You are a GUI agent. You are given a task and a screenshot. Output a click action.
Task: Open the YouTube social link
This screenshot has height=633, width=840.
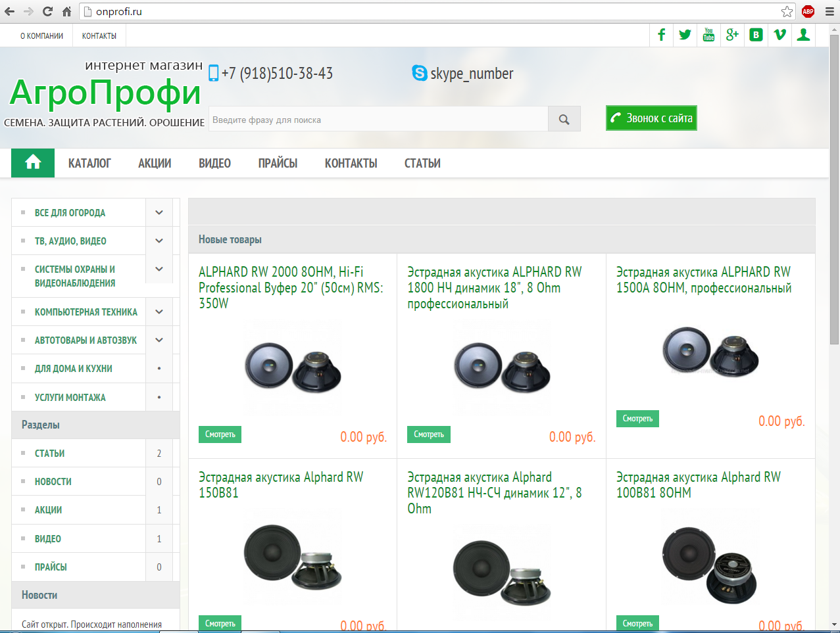click(x=708, y=35)
